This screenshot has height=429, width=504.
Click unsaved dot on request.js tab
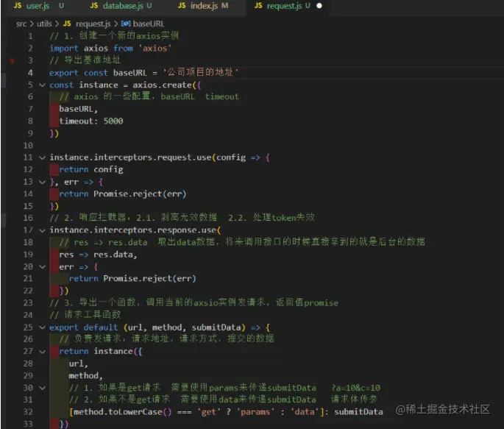(x=319, y=6)
